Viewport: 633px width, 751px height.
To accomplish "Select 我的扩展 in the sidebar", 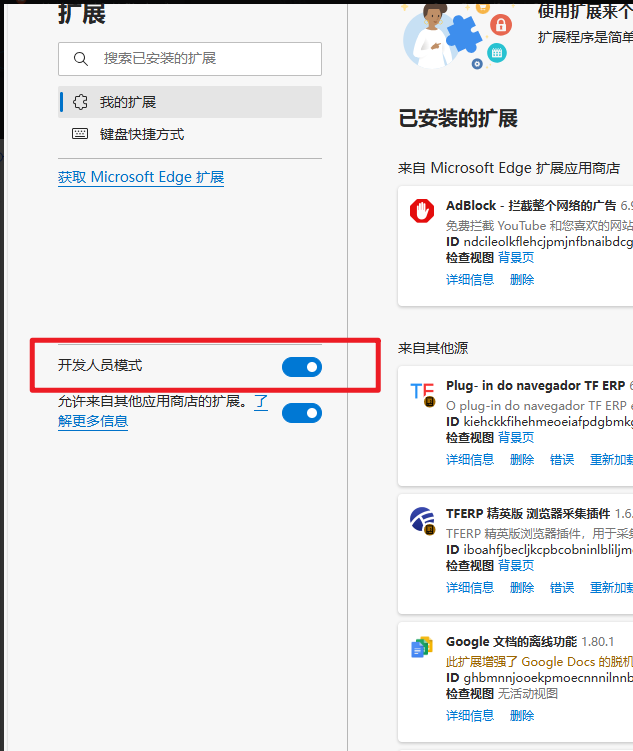I will [x=190, y=102].
